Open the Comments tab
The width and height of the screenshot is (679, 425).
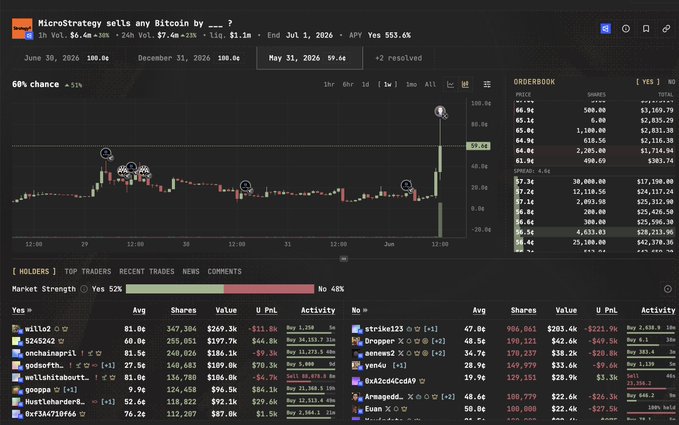(x=224, y=272)
